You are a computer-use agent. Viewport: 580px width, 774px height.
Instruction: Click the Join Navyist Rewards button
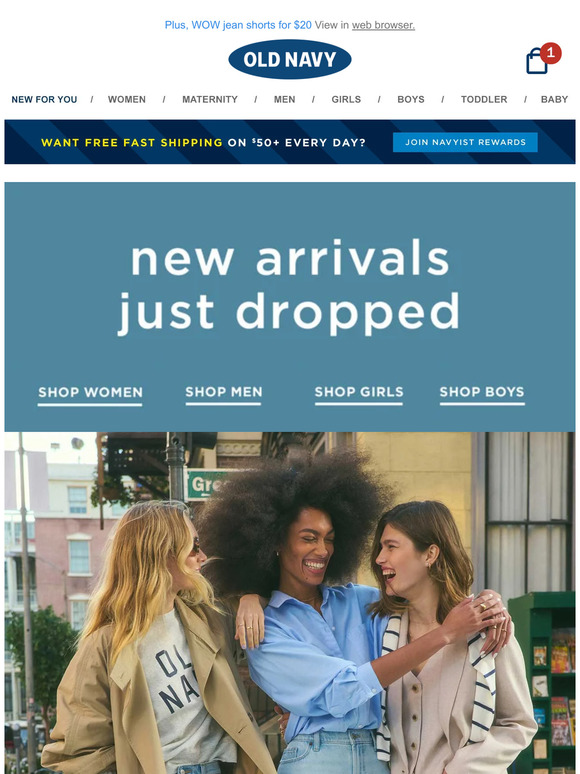pos(465,142)
